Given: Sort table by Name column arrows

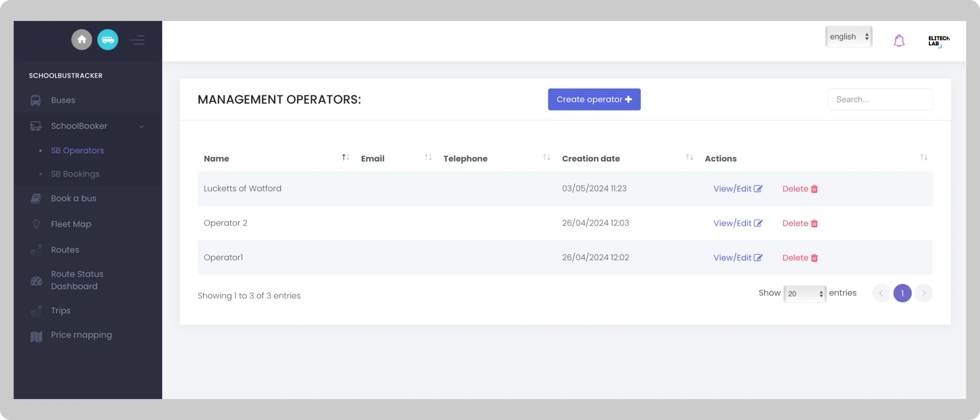Looking at the screenshot, I should click(x=345, y=157).
